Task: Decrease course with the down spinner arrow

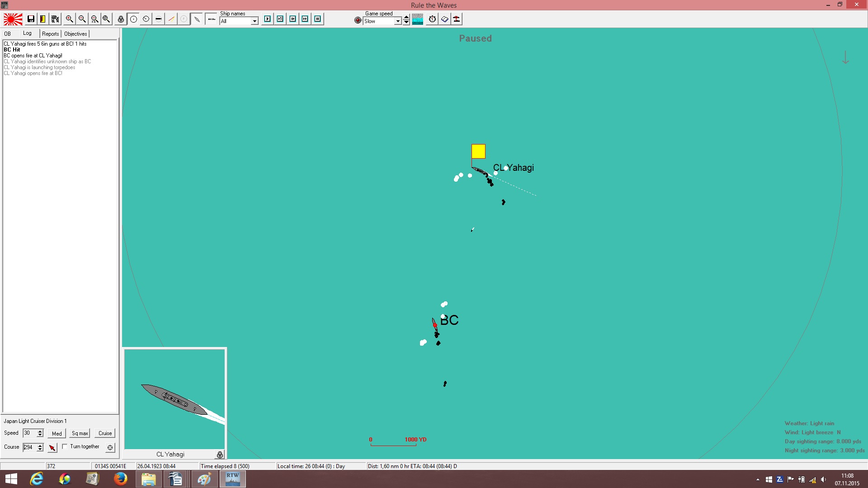Action: click(40, 450)
